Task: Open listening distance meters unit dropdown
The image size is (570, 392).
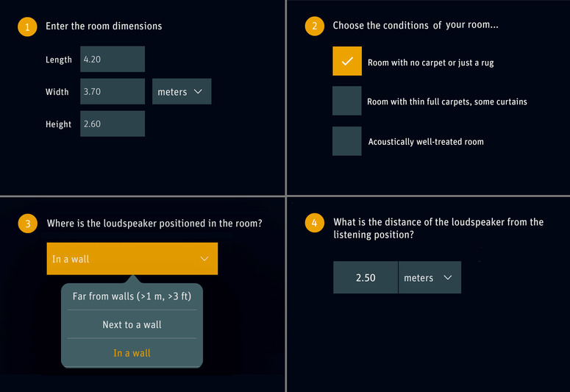Action: (x=430, y=278)
